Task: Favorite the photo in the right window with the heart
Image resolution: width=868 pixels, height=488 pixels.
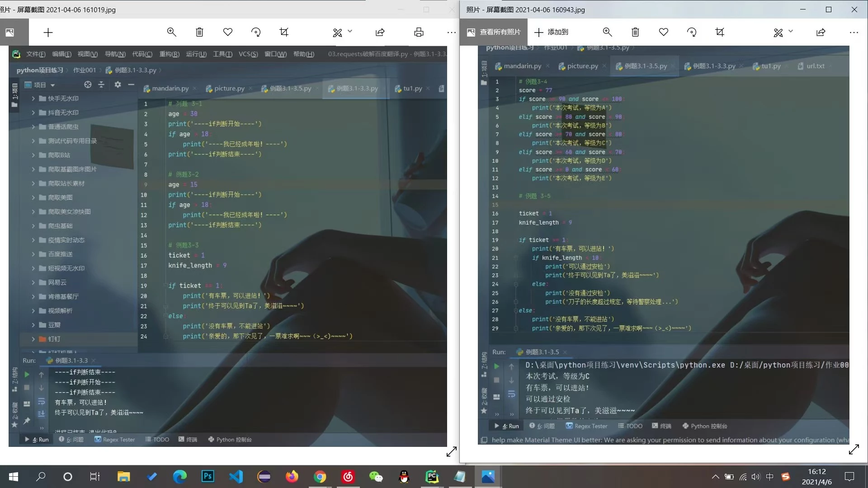Action: tap(663, 32)
